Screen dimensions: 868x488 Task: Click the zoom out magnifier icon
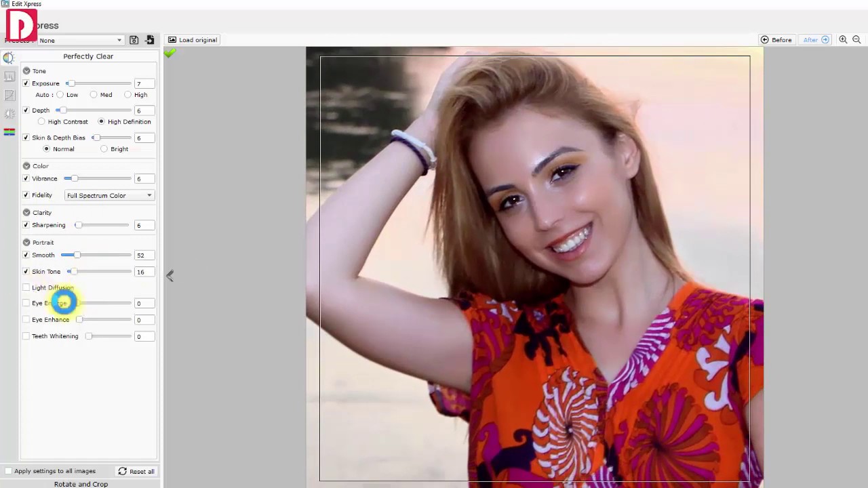coord(856,40)
